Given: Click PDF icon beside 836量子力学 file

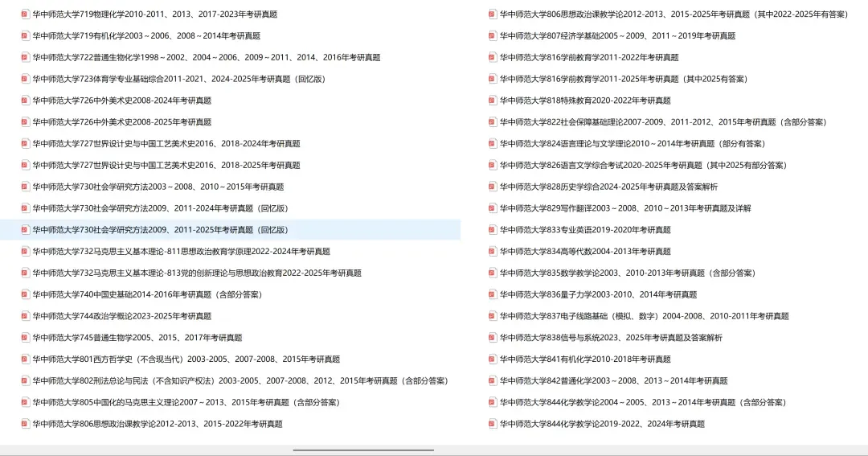Looking at the screenshot, I should pos(492,295).
